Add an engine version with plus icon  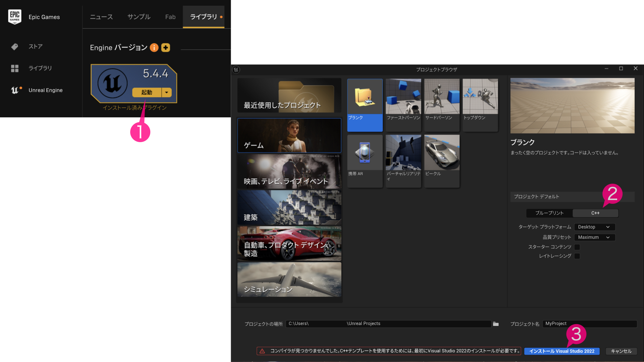pyautogui.click(x=166, y=48)
